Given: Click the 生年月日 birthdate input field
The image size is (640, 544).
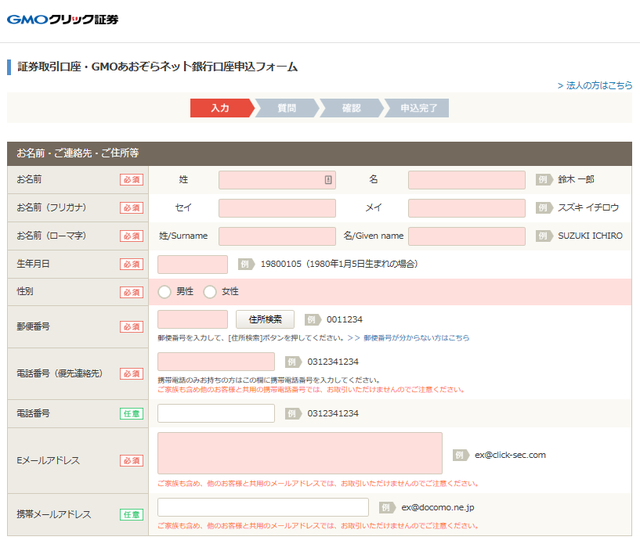Looking at the screenshot, I should 193,264.
